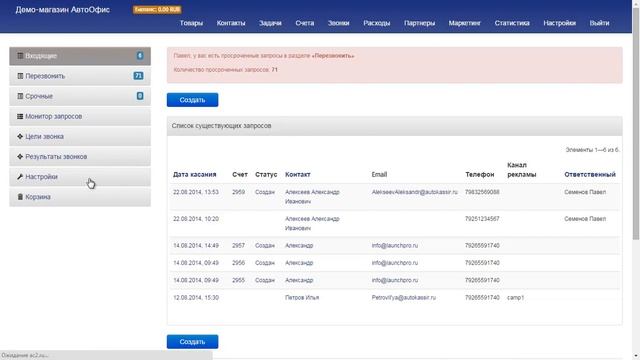This screenshot has width=640, height=360.
Task: Click date 14.08.2014, 14:49
Action: (x=196, y=245)
